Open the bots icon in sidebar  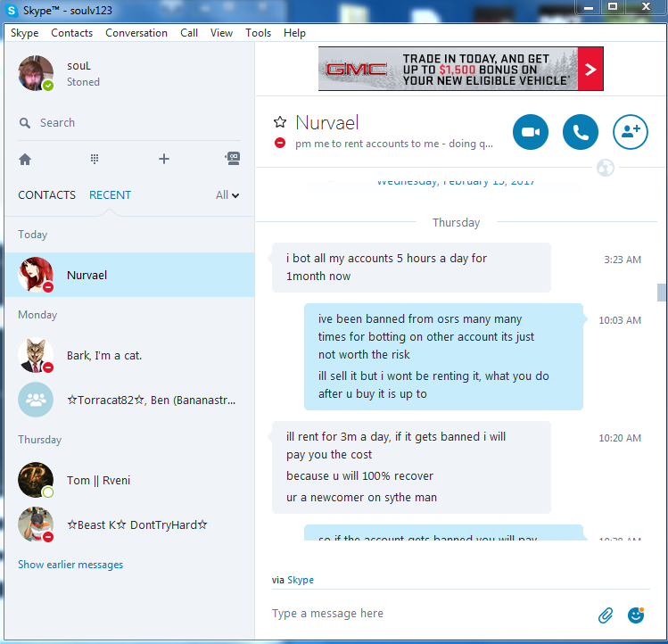coord(233,159)
